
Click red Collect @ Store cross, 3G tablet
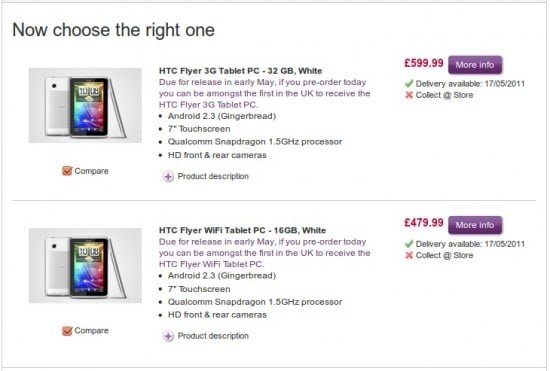pos(409,95)
